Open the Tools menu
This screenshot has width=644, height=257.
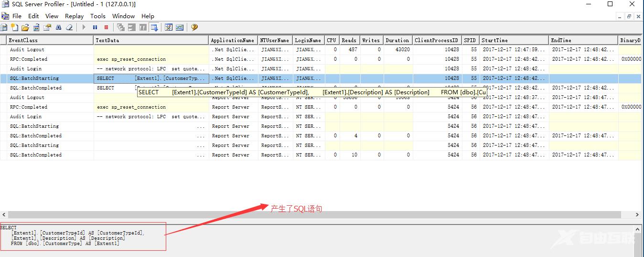[98, 16]
